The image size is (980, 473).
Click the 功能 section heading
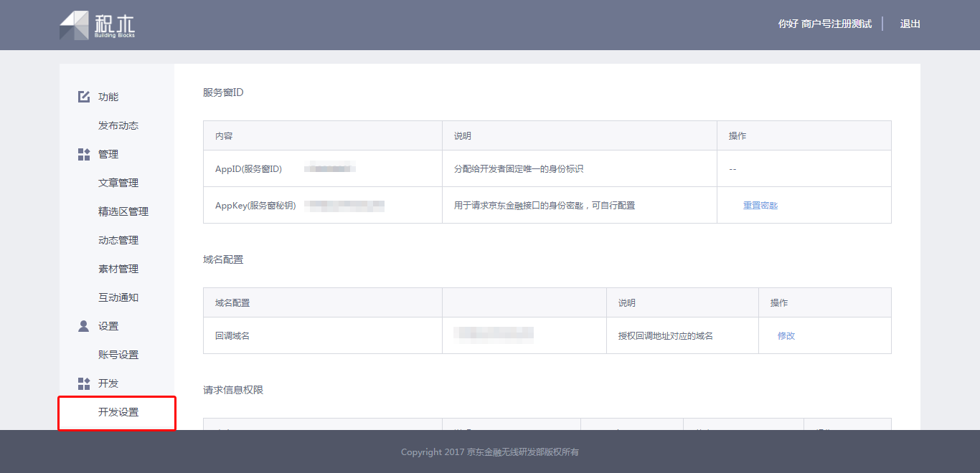(x=108, y=97)
